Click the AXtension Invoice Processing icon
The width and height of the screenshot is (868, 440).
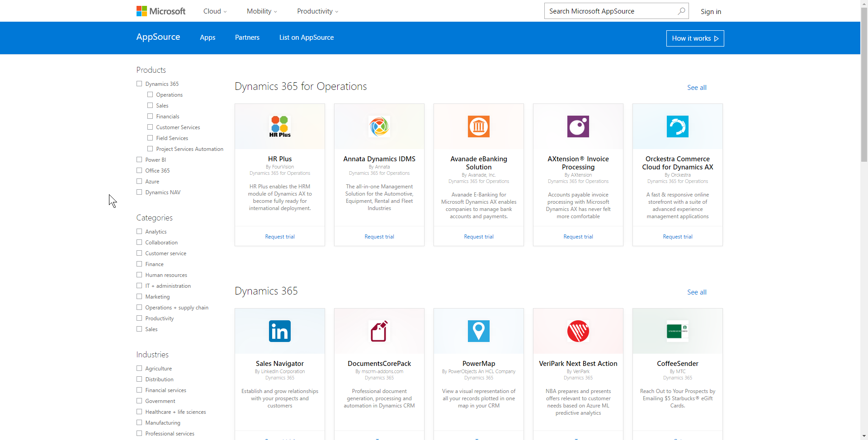click(x=578, y=126)
